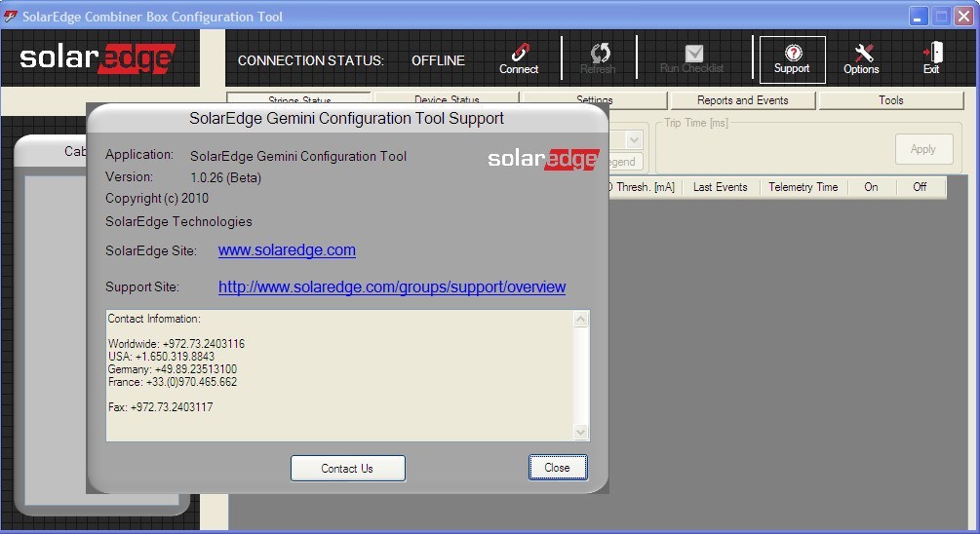Click the Apply button for Trip Time
The image size is (980, 534).
point(923,149)
